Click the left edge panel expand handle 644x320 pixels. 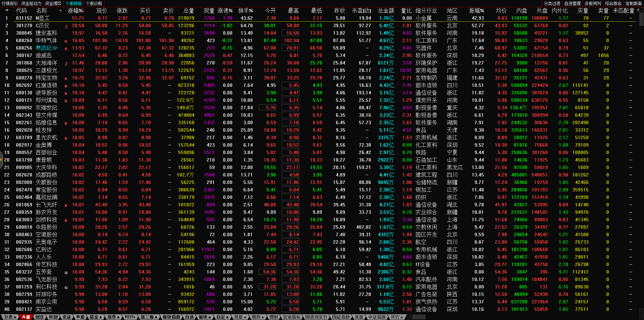(1, 160)
